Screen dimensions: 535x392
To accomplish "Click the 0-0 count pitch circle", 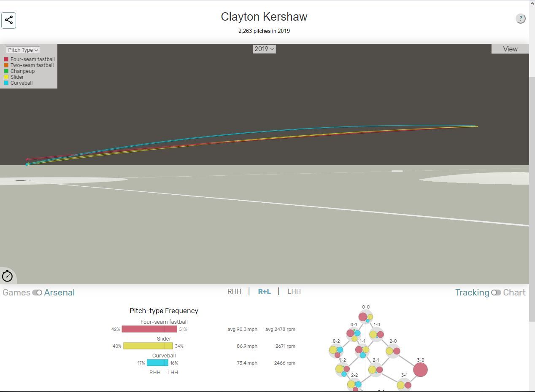I will (366, 317).
